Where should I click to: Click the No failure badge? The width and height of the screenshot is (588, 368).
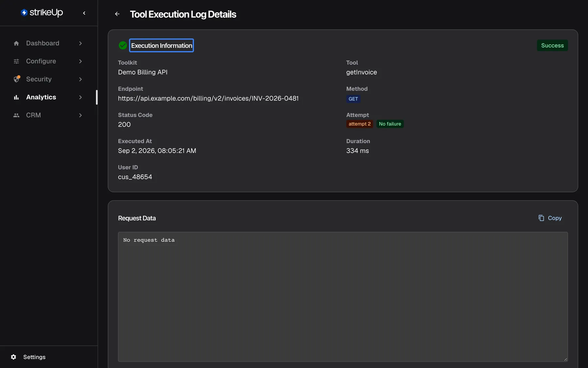pos(390,124)
